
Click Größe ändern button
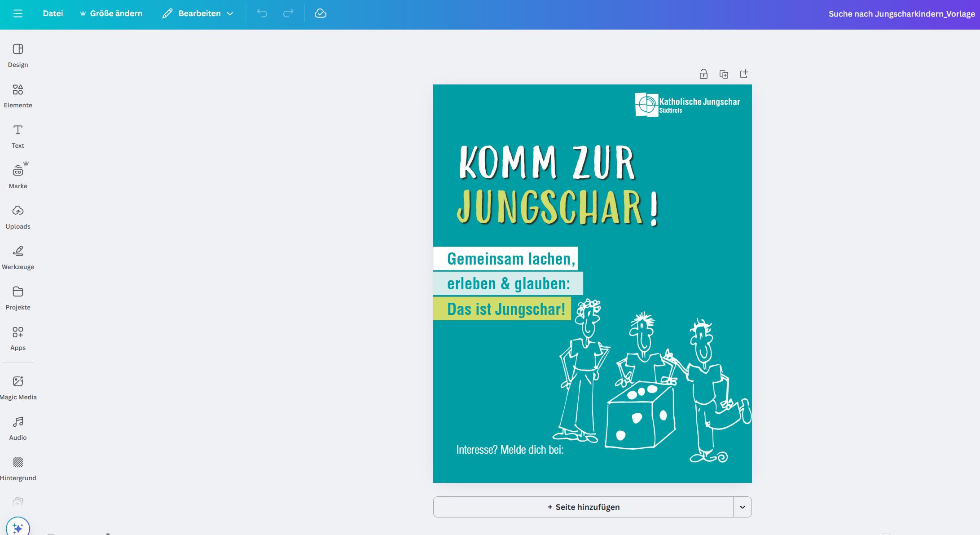(111, 13)
